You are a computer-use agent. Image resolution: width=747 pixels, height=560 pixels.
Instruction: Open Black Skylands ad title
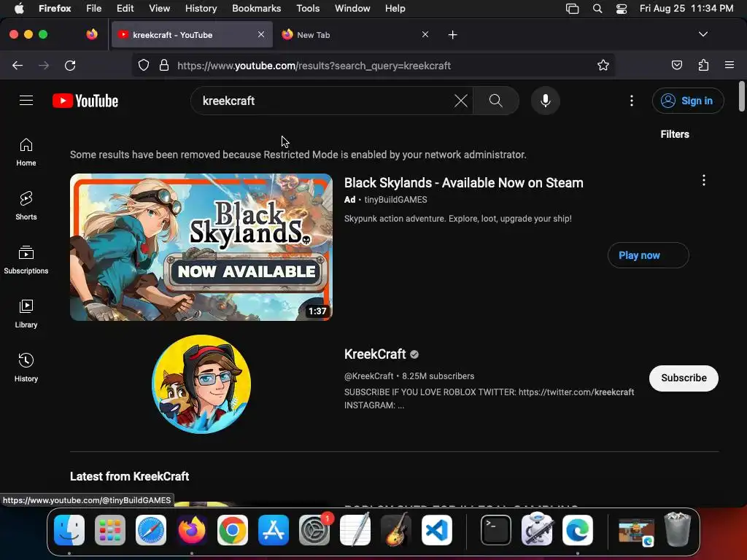coord(463,183)
